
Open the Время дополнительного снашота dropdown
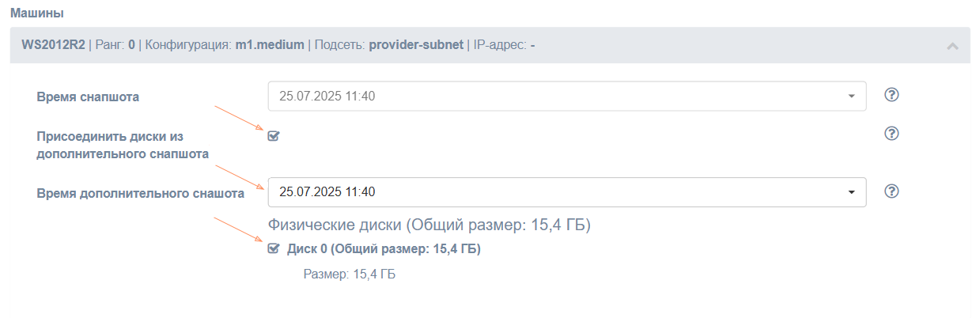554,192
